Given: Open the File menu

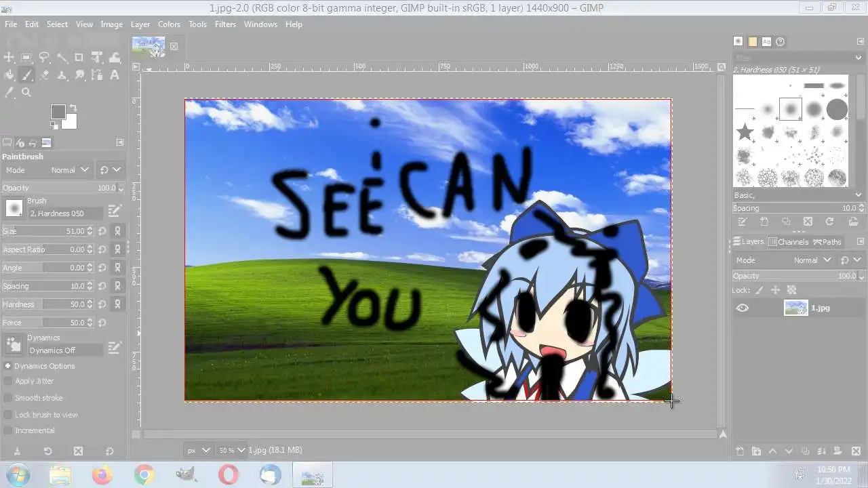Looking at the screenshot, I should coord(11,24).
